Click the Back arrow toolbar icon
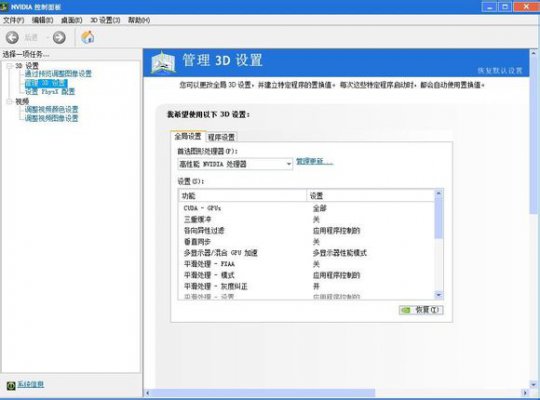540x400 pixels. (12, 37)
